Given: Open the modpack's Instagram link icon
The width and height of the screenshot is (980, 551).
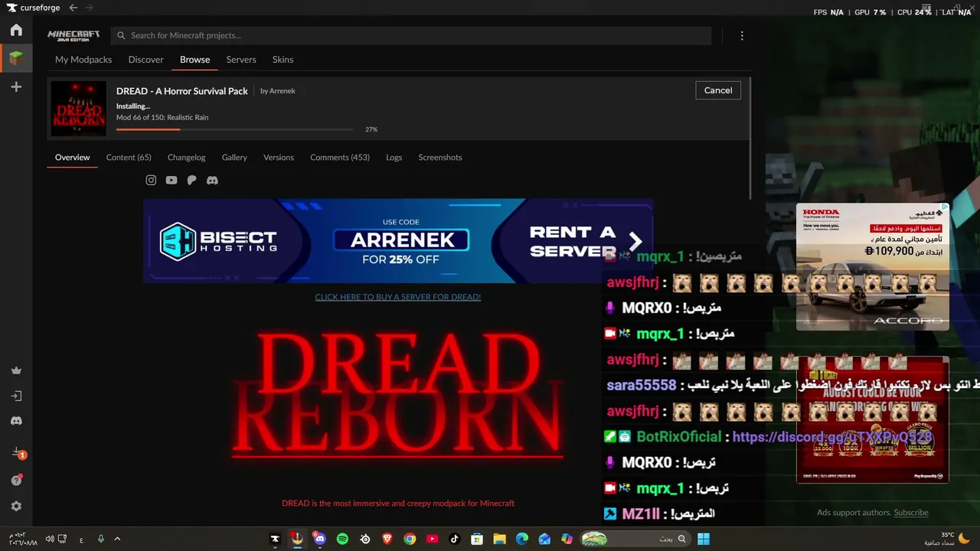Looking at the screenshot, I should (151, 180).
